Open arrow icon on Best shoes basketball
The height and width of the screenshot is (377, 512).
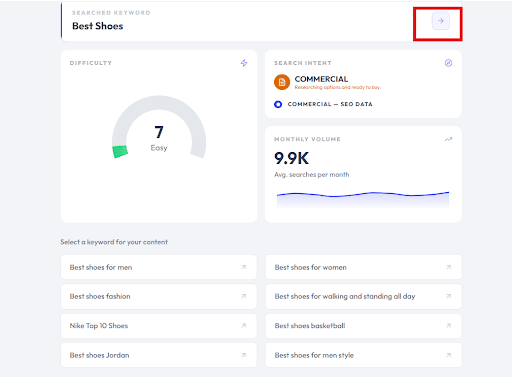(x=449, y=326)
